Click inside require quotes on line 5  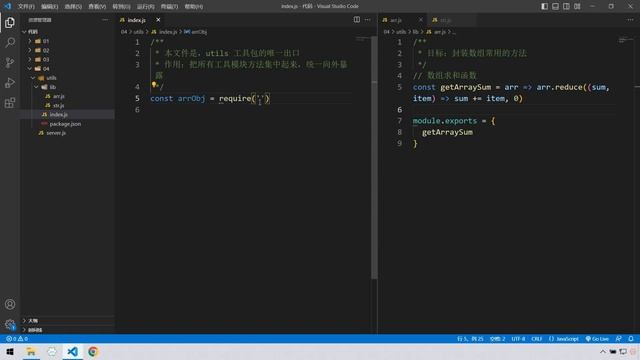click(x=261, y=98)
